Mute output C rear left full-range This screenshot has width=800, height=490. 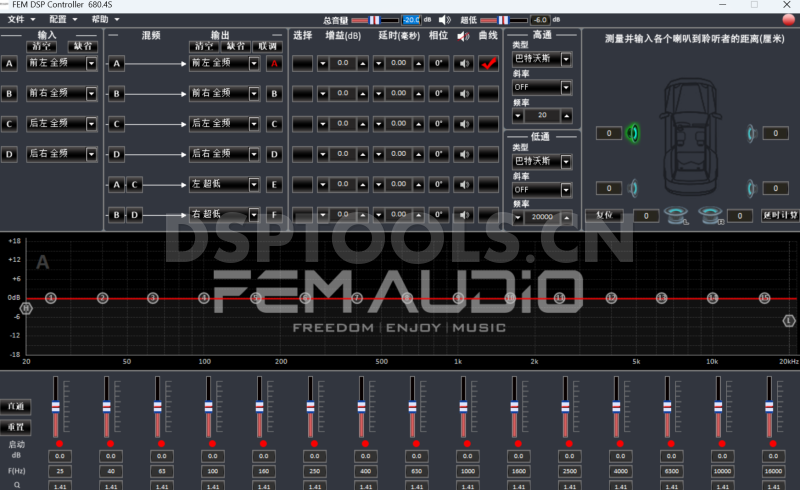click(463, 124)
